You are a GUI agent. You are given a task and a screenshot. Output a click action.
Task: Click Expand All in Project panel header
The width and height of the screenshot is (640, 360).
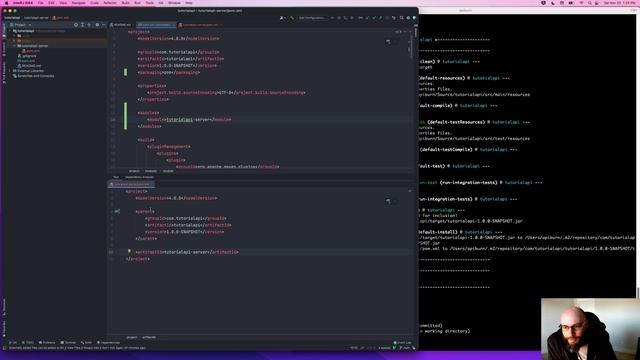(x=82, y=25)
